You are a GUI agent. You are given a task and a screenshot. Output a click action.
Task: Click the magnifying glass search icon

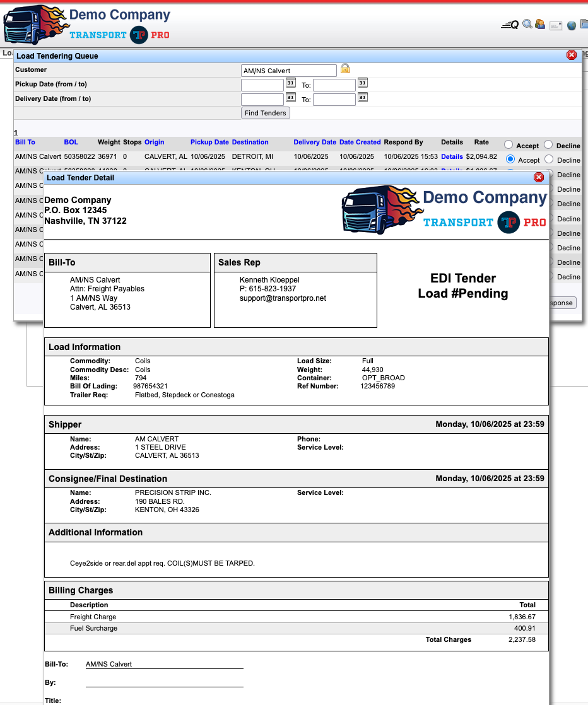(527, 25)
